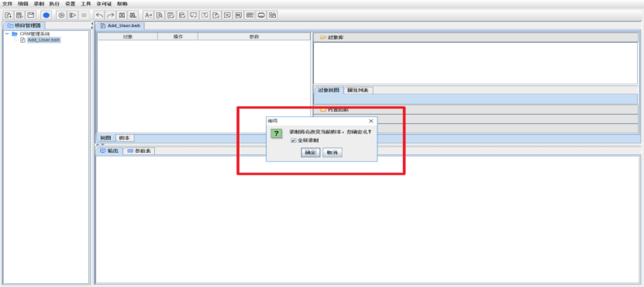Click the A+ toolbar icon

coord(148,16)
